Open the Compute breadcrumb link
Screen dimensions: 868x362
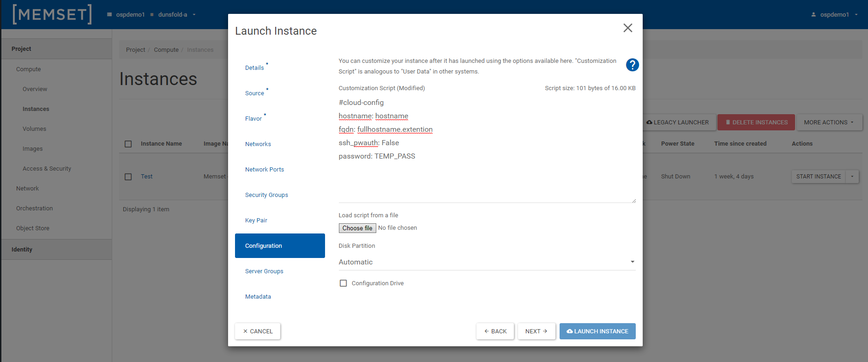[x=166, y=50]
